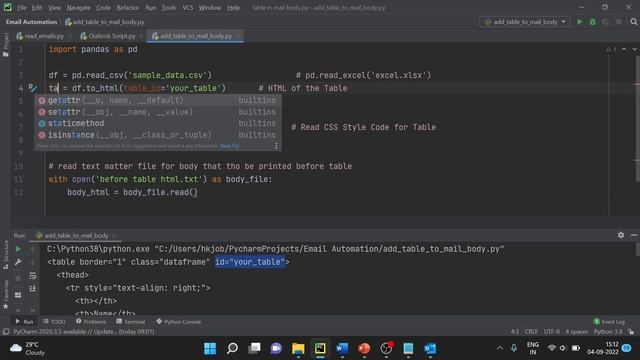640x360 pixels.
Task: Choose isinstance from completion list
Action: [158, 135]
